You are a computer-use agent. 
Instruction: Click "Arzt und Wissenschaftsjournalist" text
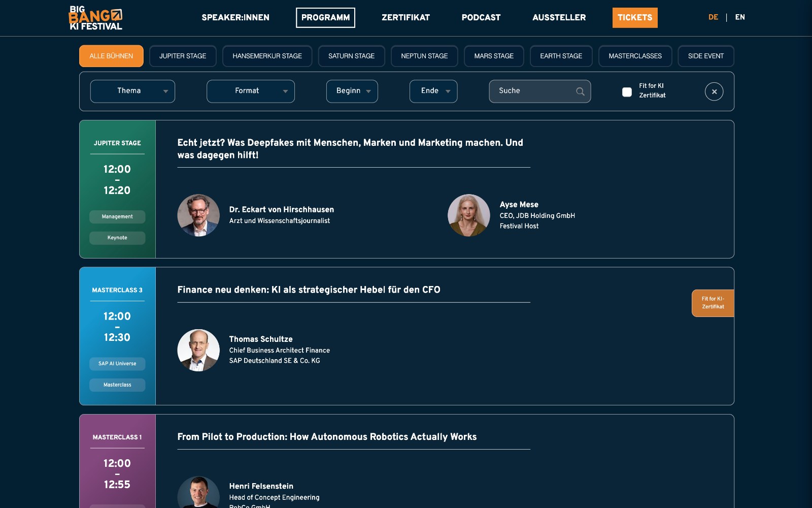point(280,221)
